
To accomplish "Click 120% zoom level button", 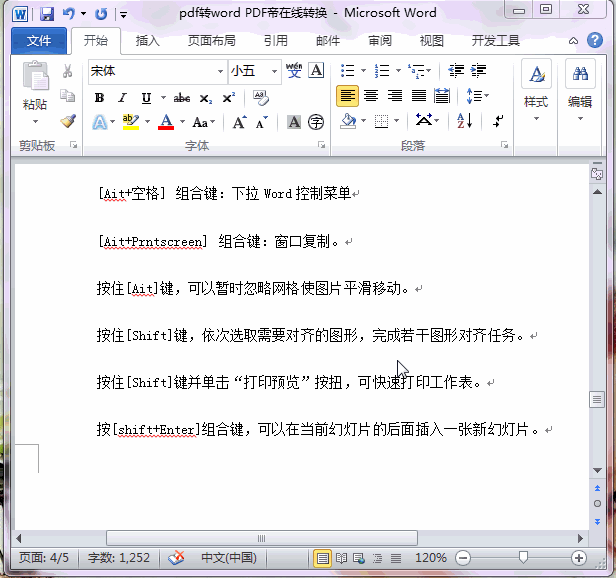I will (x=431, y=558).
